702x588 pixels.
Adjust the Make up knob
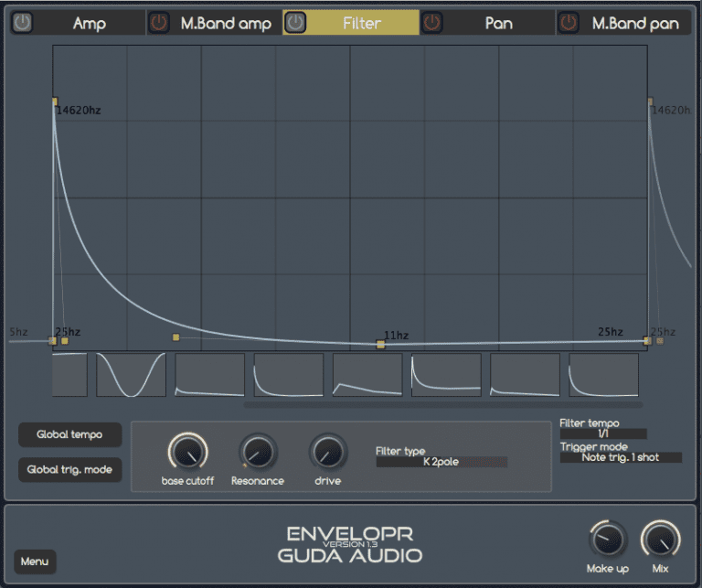(x=608, y=540)
